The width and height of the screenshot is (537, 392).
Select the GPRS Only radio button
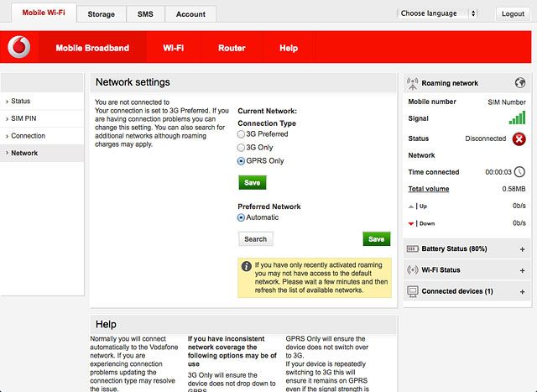(x=241, y=161)
